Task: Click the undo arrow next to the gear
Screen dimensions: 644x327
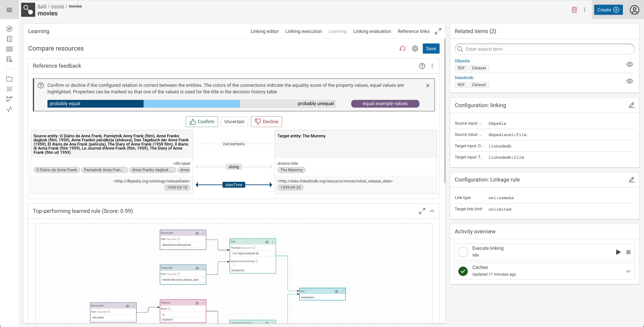Action: [402, 48]
